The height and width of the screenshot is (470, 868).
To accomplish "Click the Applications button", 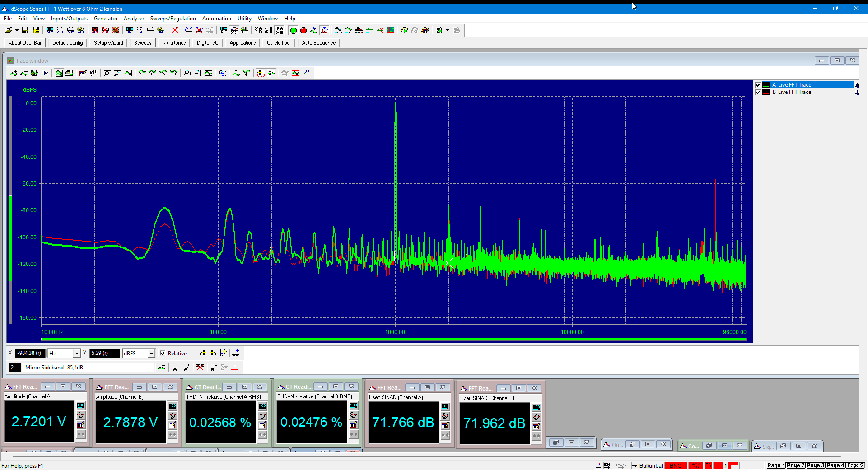I will [x=243, y=43].
